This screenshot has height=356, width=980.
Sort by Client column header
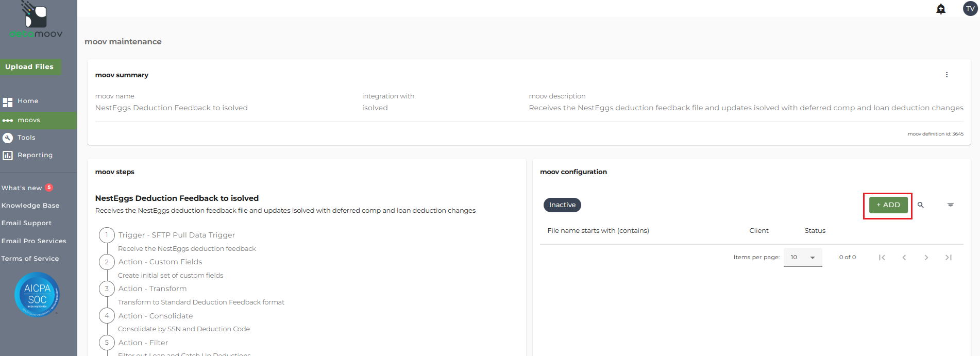pyautogui.click(x=759, y=231)
